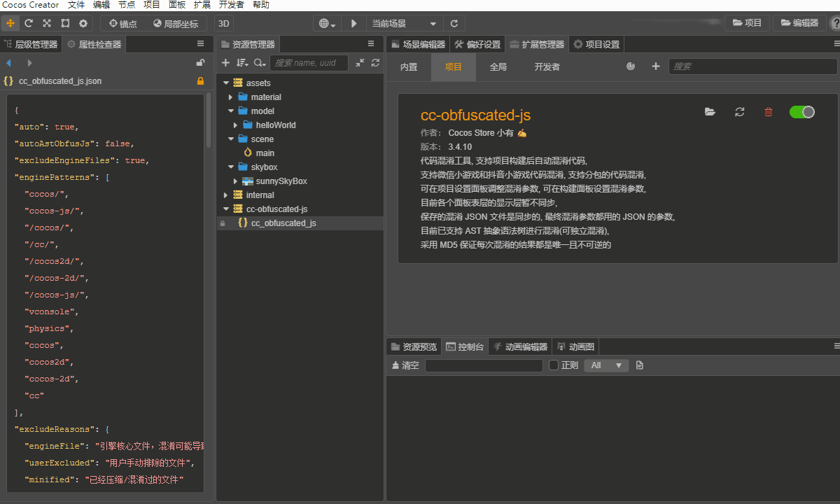Expand the internal database
This screenshot has width=840, height=504.
click(225, 195)
